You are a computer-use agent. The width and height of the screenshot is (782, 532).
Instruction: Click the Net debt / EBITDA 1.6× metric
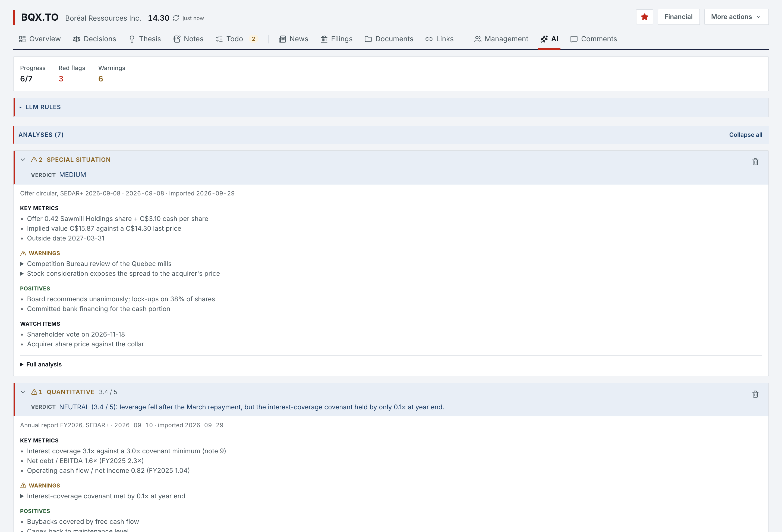(85, 461)
